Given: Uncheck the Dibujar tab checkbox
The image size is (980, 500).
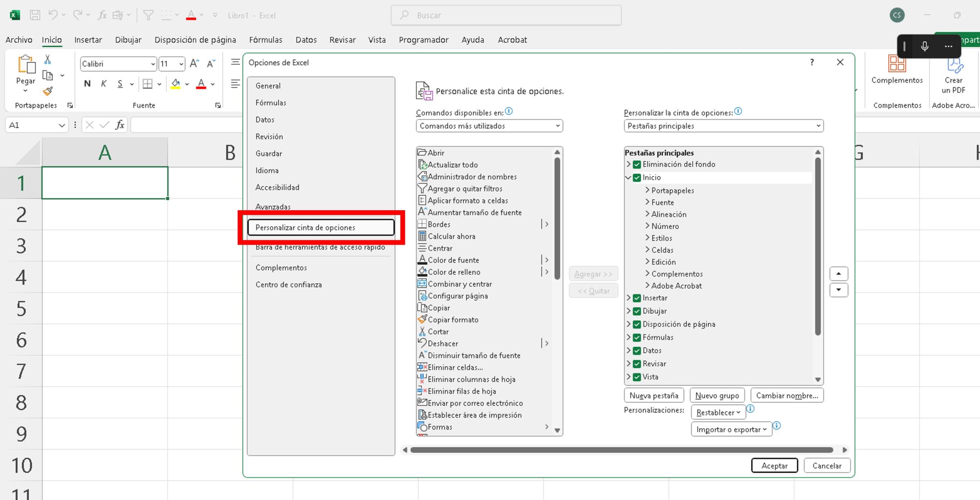Looking at the screenshot, I should coord(637,311).
